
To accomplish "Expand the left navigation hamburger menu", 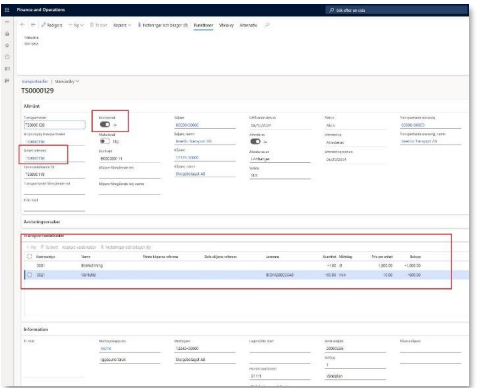I will coord(7,22).
